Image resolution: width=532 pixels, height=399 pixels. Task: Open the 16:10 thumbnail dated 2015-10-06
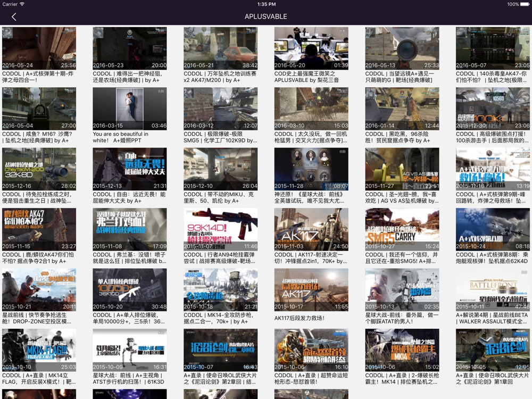(311, 350)
